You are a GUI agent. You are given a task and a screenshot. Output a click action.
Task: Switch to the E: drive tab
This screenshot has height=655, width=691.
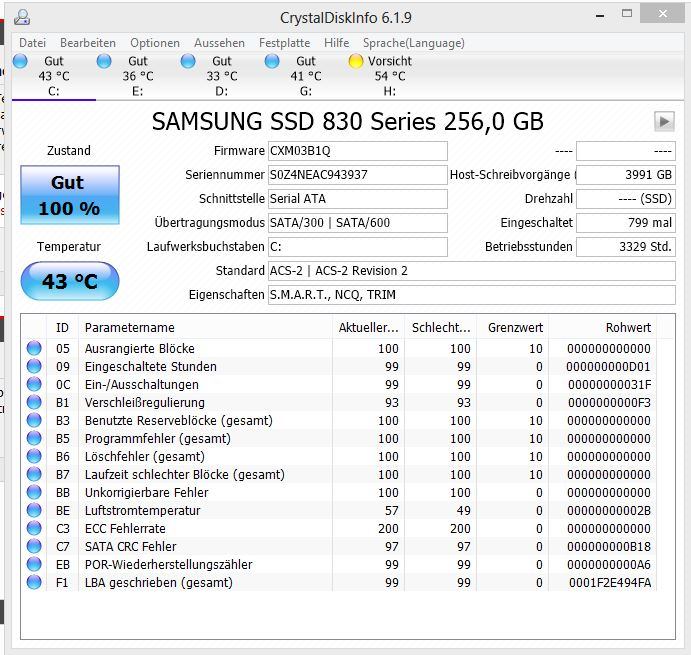tap(138, 76)
